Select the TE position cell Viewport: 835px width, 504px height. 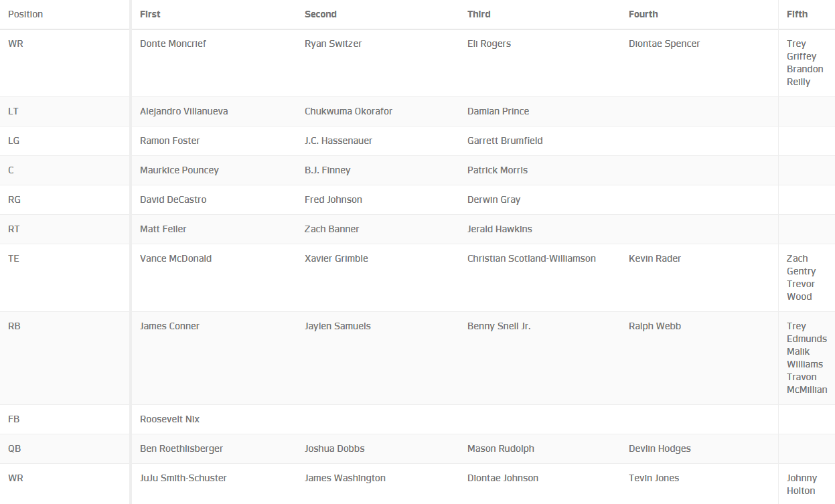13,258
